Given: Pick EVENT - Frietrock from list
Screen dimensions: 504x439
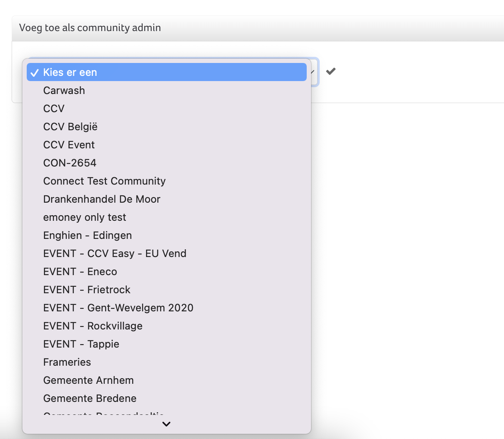Looking at the screenshot, I should point(167,290).
